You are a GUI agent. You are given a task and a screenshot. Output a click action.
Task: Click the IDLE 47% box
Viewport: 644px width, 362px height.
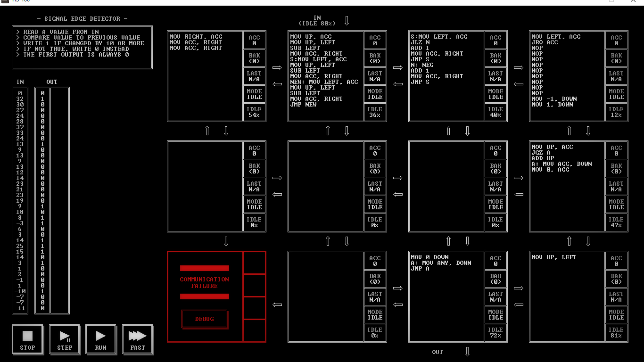[616, 222]
